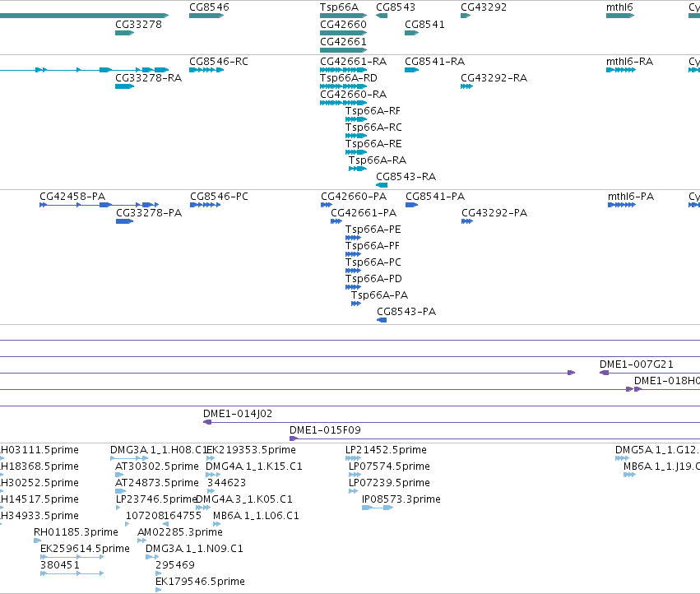Select the MB6A.1_1.L06.C1 feature
Viewport: 700px width, 594px height.
tap(216, 524)
